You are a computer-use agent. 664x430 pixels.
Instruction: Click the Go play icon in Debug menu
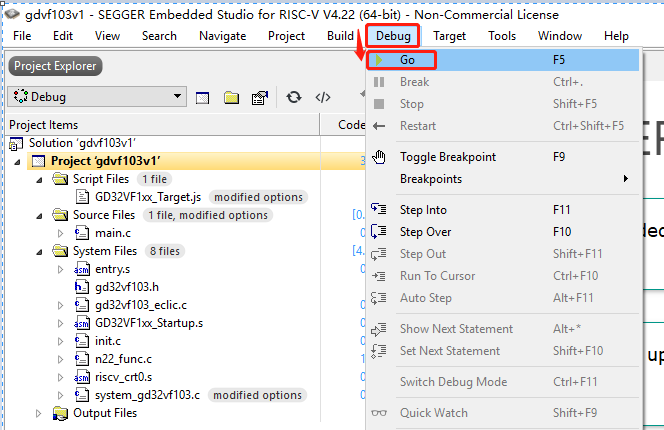pyautogui.click(x=379, y=60)
